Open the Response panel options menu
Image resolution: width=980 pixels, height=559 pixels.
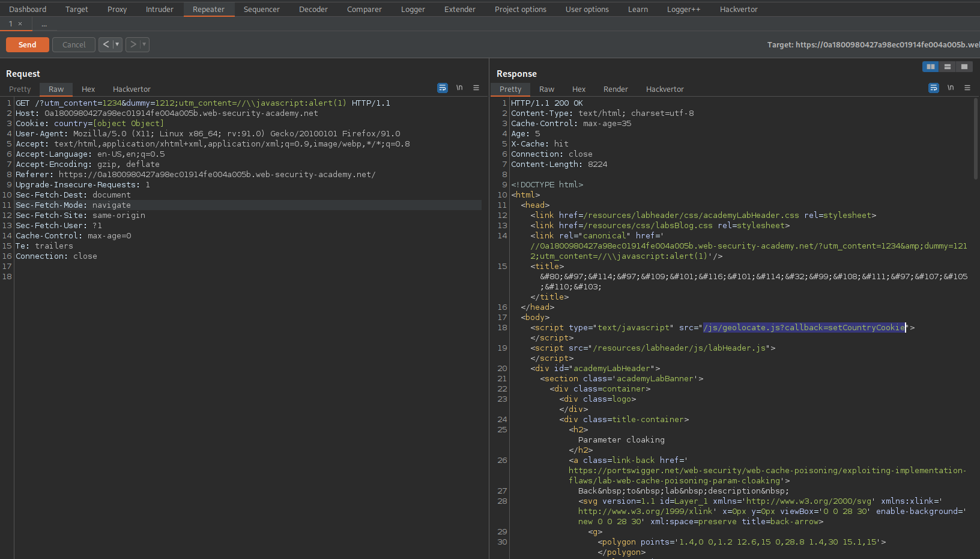coord(967,88)
